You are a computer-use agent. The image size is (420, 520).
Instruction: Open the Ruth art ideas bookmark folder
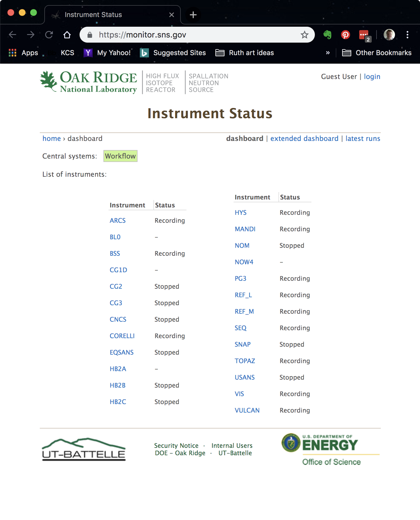pyautogui.click(x=245, y=53)
